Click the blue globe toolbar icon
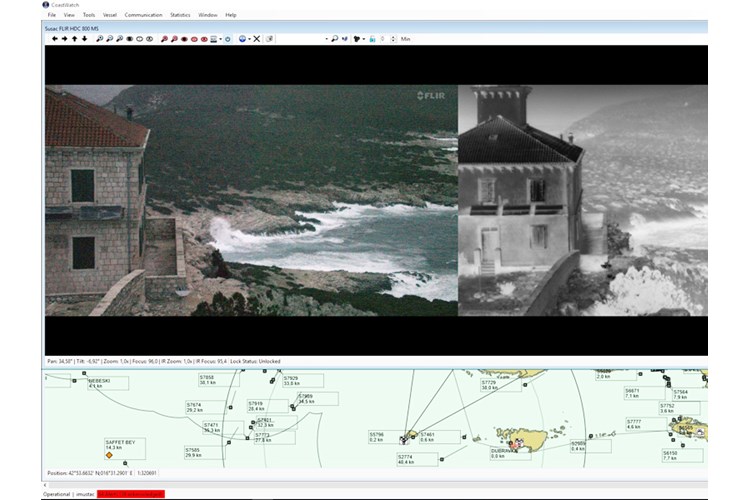 [243, 39]
